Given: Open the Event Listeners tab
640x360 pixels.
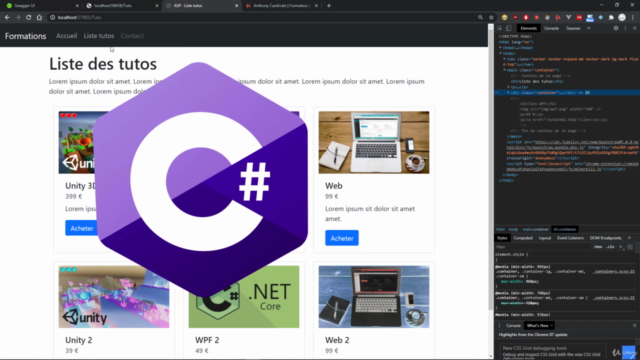Looking at the screenshot, I should [570, 238].
